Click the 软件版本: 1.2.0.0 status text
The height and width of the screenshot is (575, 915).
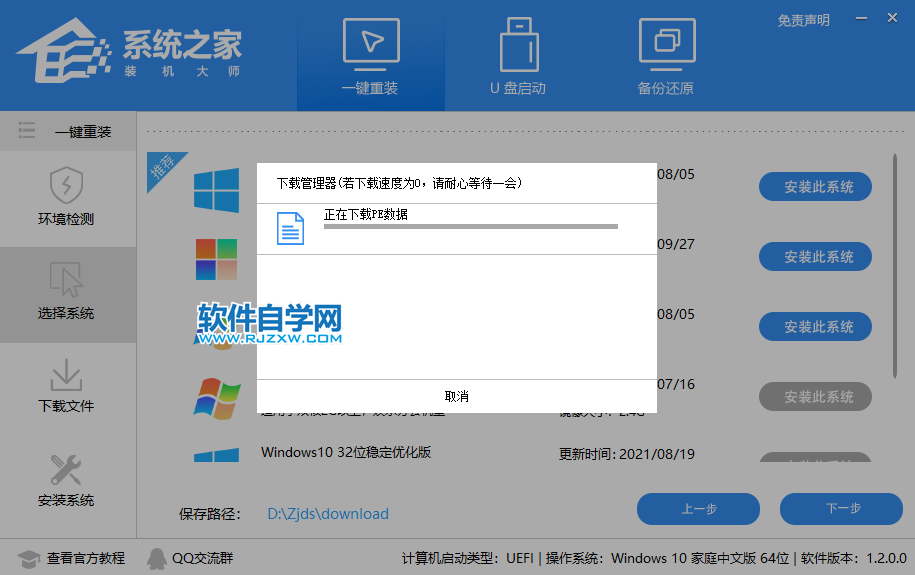(854, 559)
